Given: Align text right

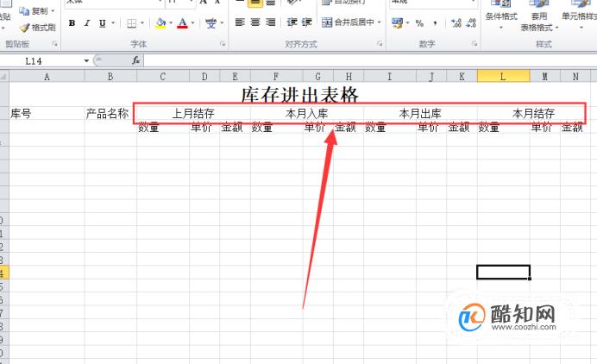Looking at the screenshot, I should 270,22.
